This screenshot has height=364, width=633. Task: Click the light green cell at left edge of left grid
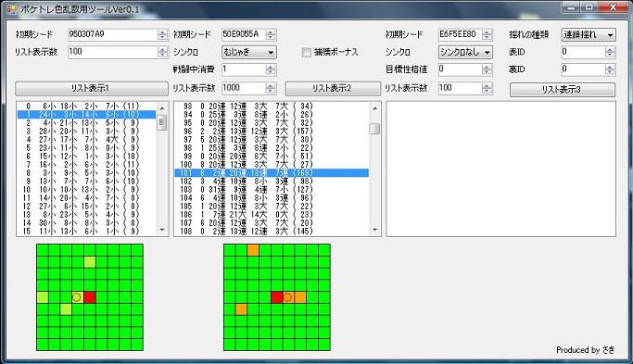point(42,298)
